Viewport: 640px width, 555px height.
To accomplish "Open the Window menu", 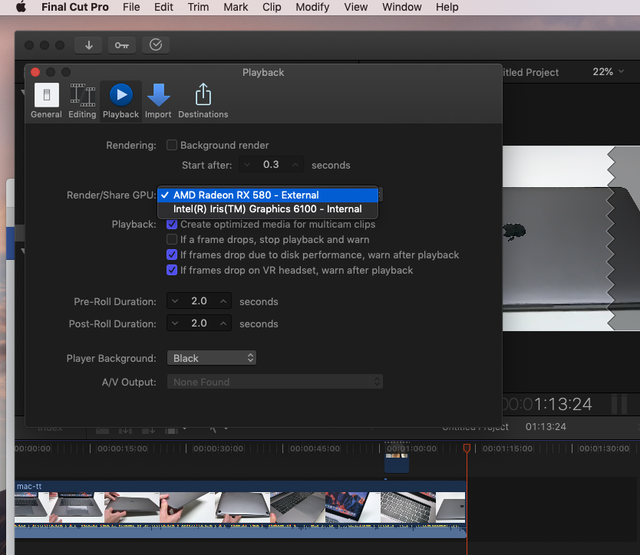I will pos(402,7).
